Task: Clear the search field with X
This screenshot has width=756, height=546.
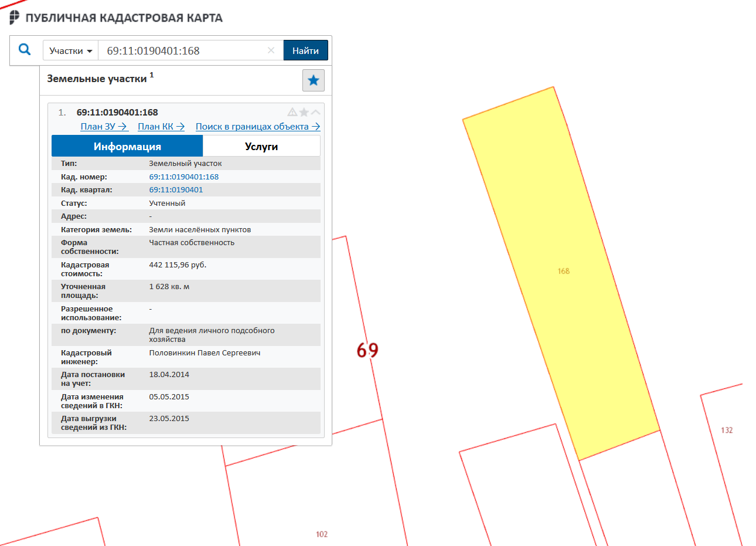Action: coord(271,50)
